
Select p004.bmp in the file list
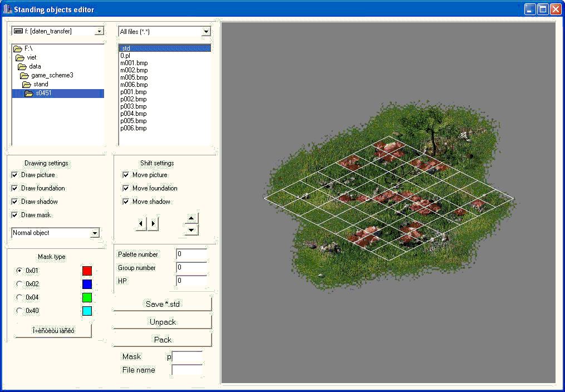165,114
